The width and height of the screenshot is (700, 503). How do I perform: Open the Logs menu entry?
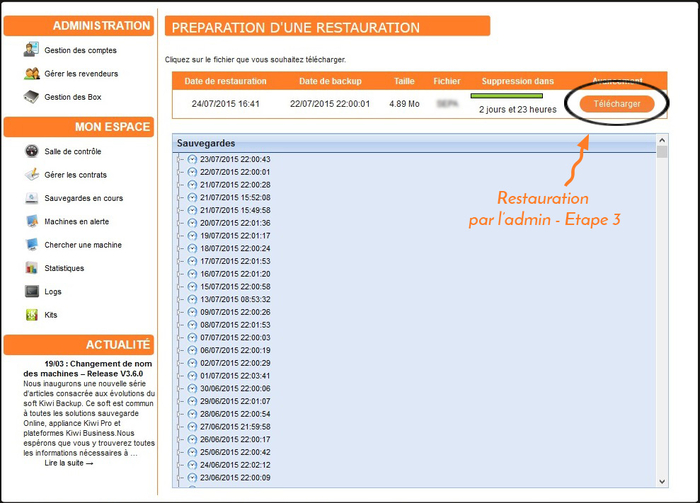(52, 292)
